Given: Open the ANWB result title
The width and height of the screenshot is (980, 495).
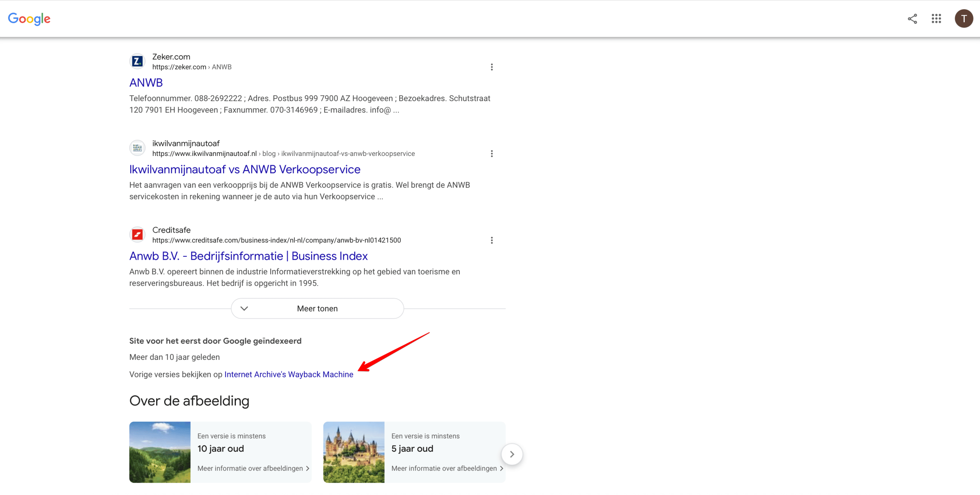Looking at the screenshot, I should 146,82.
